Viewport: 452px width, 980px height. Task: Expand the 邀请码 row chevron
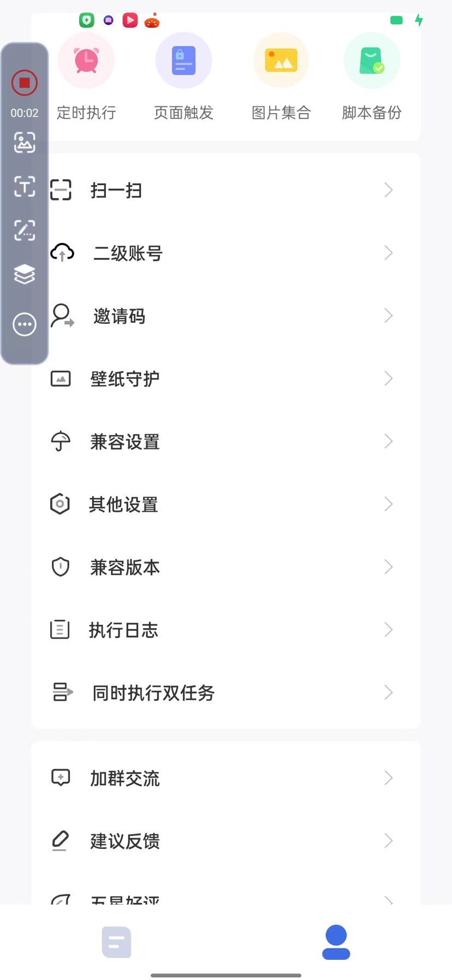388,316
